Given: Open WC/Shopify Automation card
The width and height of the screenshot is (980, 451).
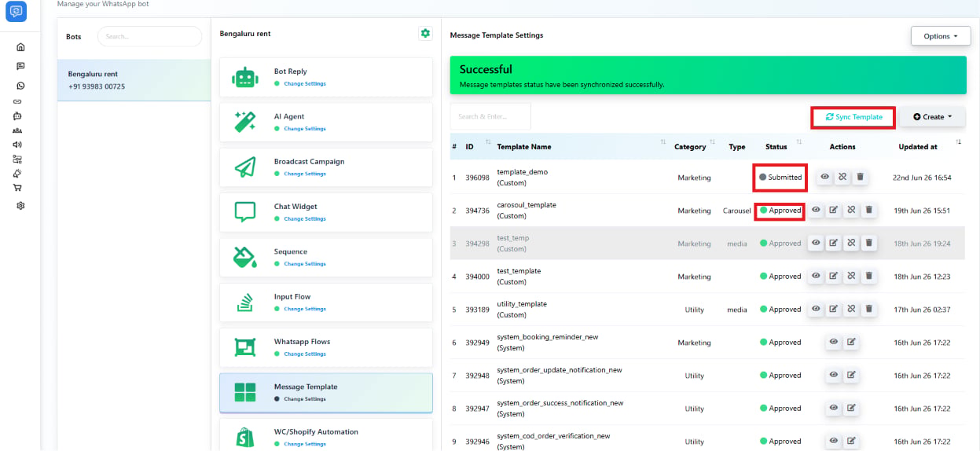Looking at the screenshot, I should coord(326,434).
